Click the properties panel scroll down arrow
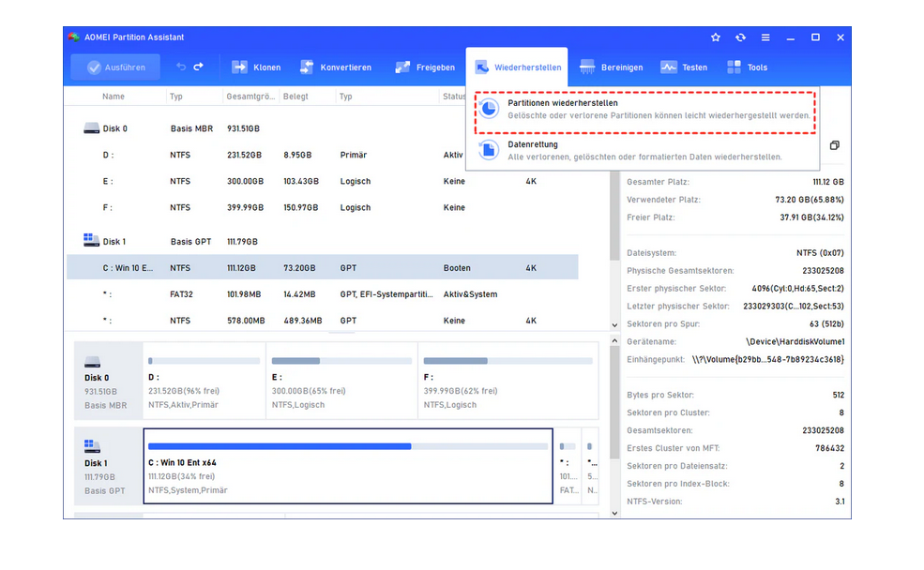 (x=615, y=513)
